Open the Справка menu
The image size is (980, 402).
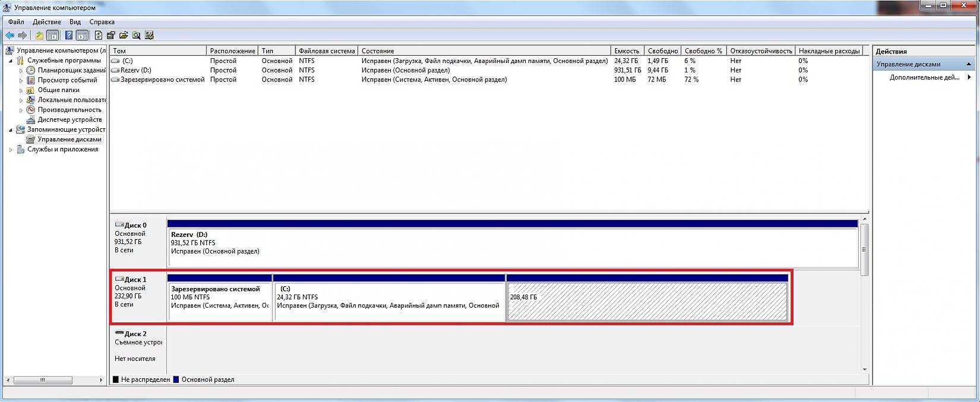(102, 22)
